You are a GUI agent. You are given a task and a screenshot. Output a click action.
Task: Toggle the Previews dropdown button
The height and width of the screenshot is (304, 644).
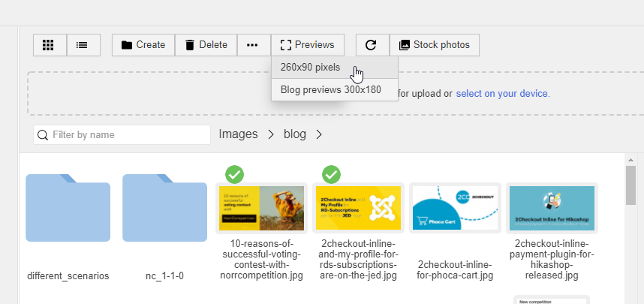pos(307,45)
